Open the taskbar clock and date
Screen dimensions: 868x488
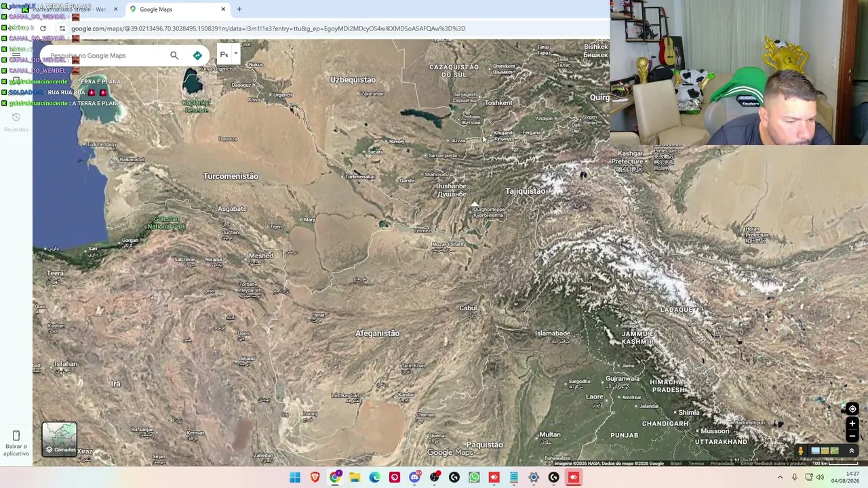click(x=846, y=477)
